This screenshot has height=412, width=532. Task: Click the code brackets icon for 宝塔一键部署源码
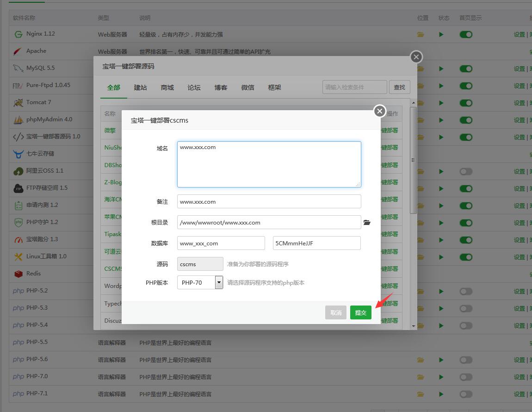[19, 137]
